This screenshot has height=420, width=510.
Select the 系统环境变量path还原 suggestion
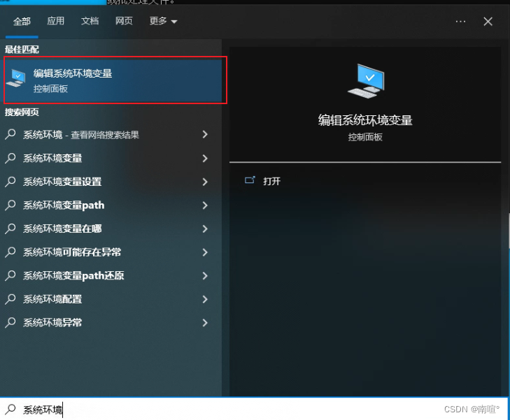(x=111, y=275)
